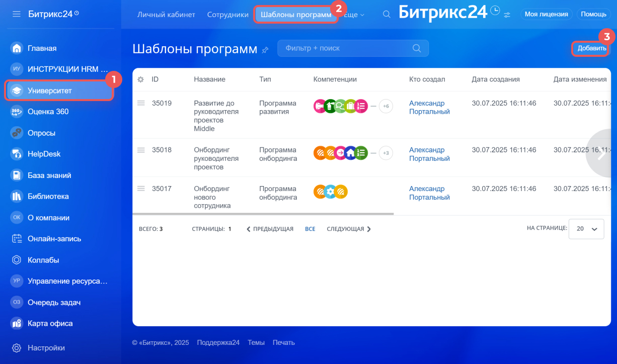Image resolution: width=617 pixels, height=364 pixels.
Task: Open the База знаний icon
Action: click(17, 175)
